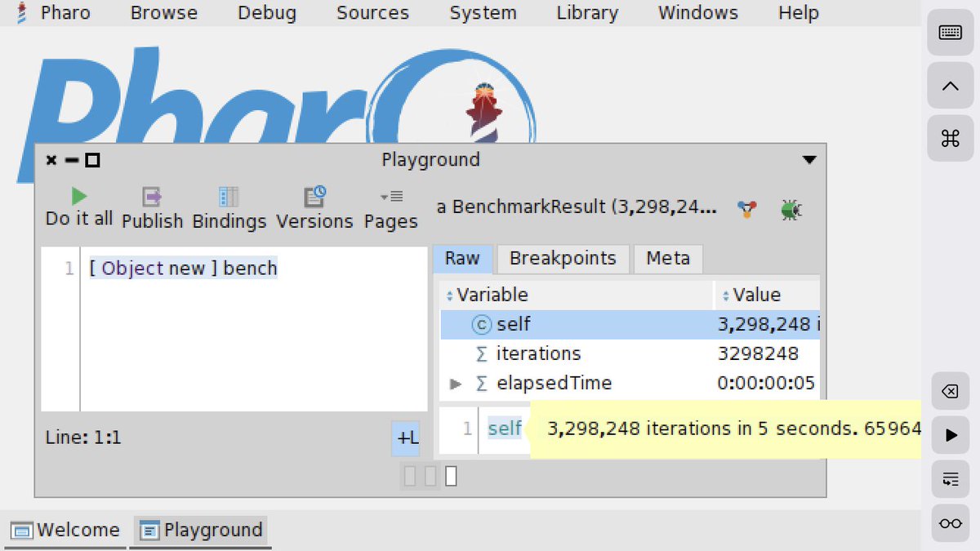Open the Browse menu

tap(163, 13)
